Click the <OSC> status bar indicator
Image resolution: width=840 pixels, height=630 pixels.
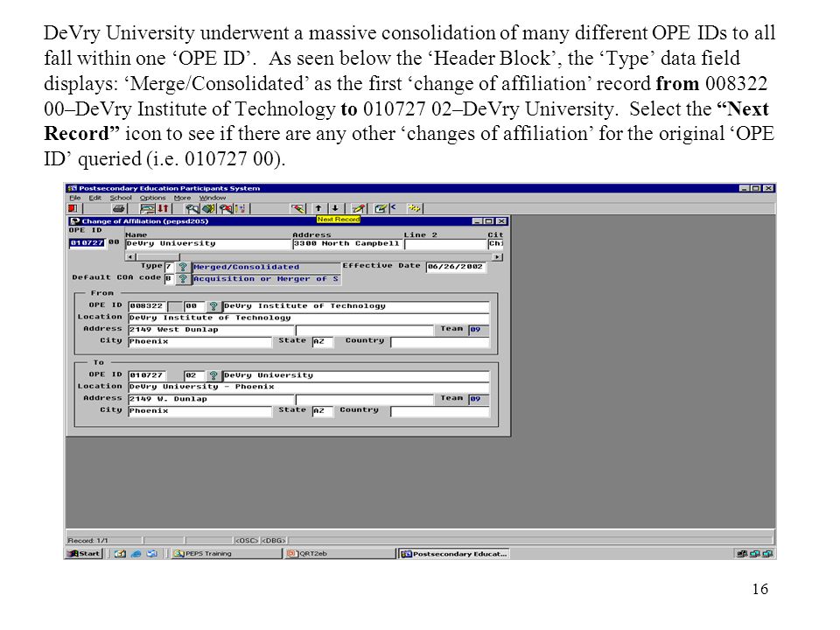point(247,541)
